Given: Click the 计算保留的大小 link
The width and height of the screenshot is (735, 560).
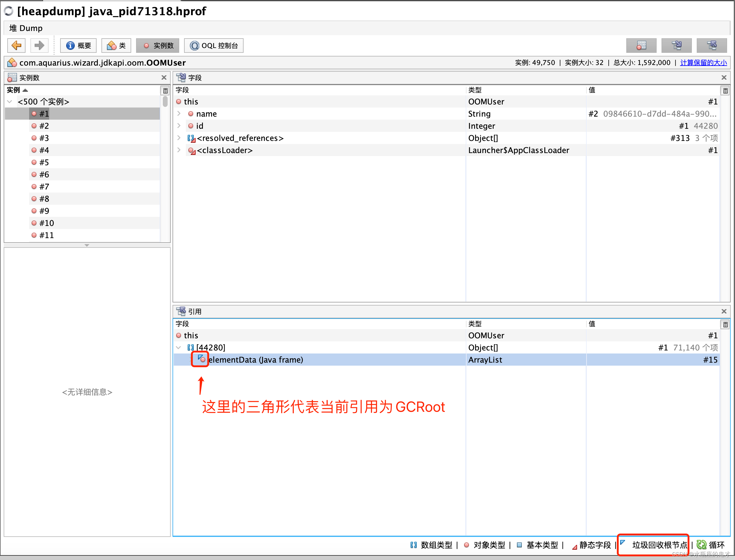Looking at the screenshot, I should pyautogui.click(x=703, y=63).
